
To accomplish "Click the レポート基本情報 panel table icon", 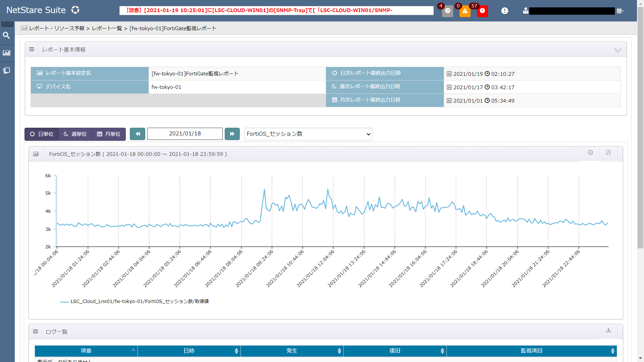I will coord(32,50).
